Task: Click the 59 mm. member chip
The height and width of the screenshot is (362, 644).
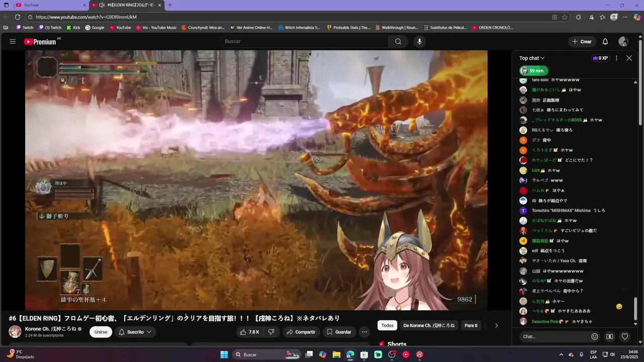Action: (533, 71)
